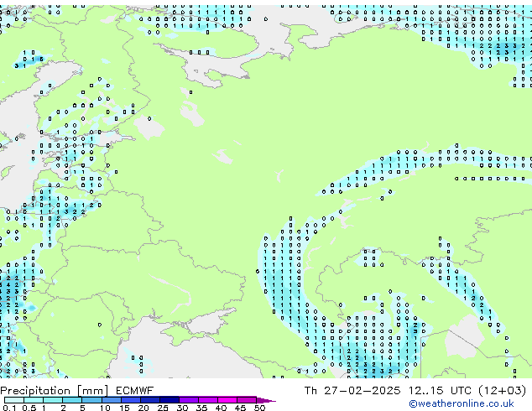Click the 'Precipitation' title text
This screenshot has height=411, width=532.
(x=35, y=391)
